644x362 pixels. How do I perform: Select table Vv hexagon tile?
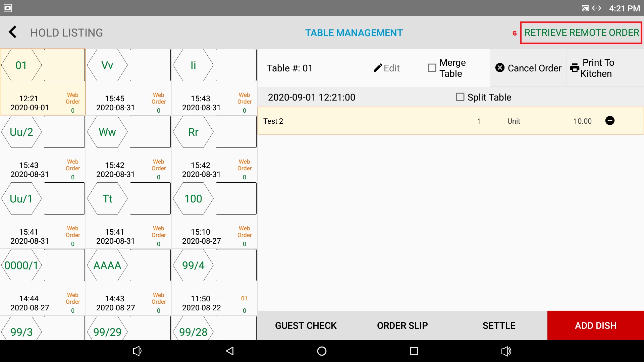107,65
